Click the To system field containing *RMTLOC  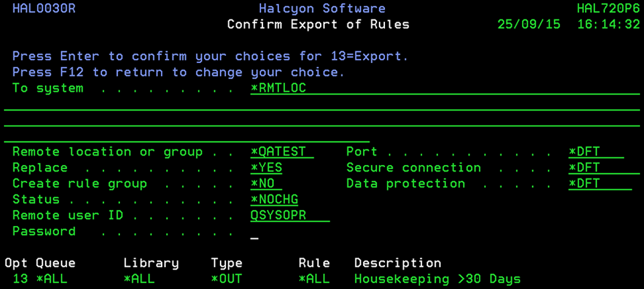[278, 89]
